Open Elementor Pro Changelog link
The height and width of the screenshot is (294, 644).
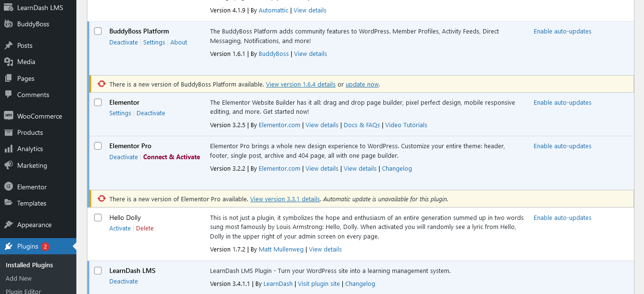tap(397, 168)
